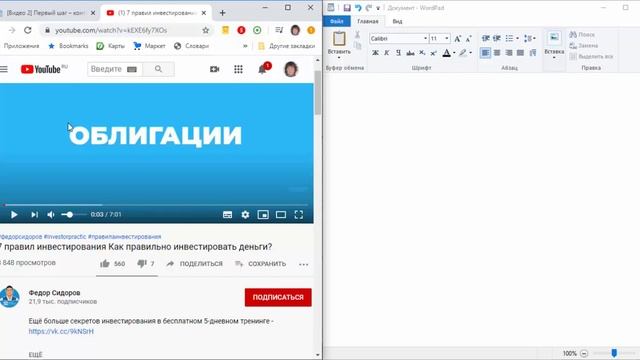This screenshot has width=640, height=360.
Task: Open YouTube apps grid icon
Action: click(x=238, y=69)
